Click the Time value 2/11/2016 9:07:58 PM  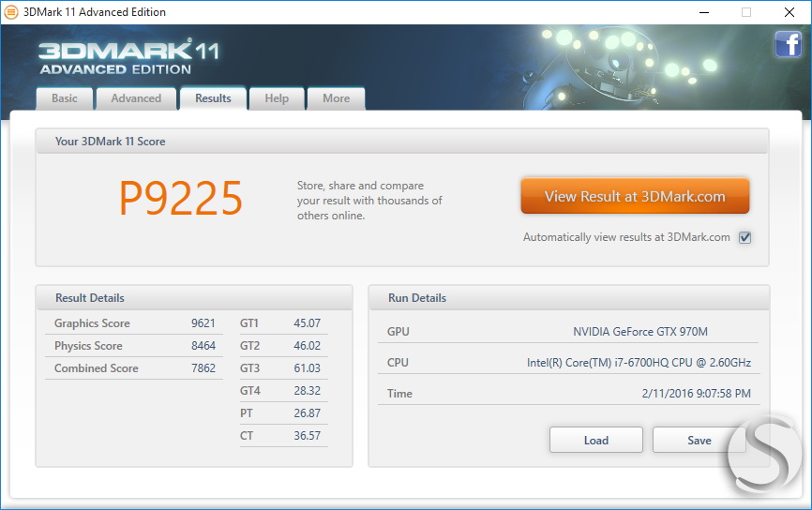697,394
